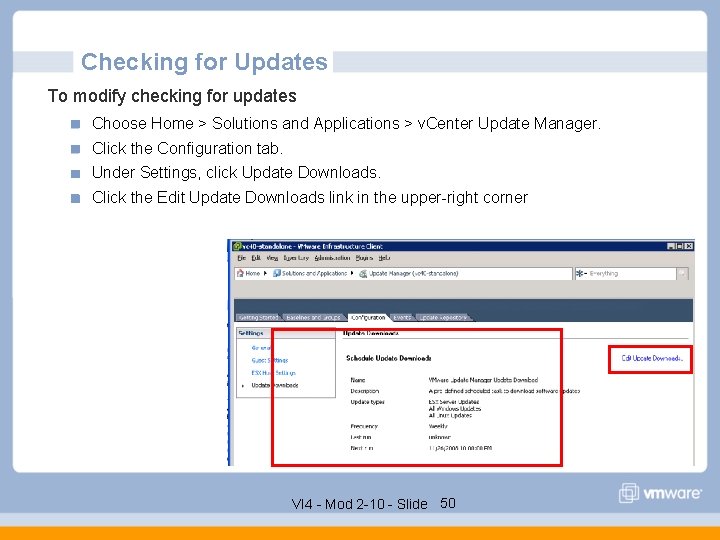Open the Update Repository tab
Image resolution: width=720 pixels, height=540 pixels.
(443, 317)
